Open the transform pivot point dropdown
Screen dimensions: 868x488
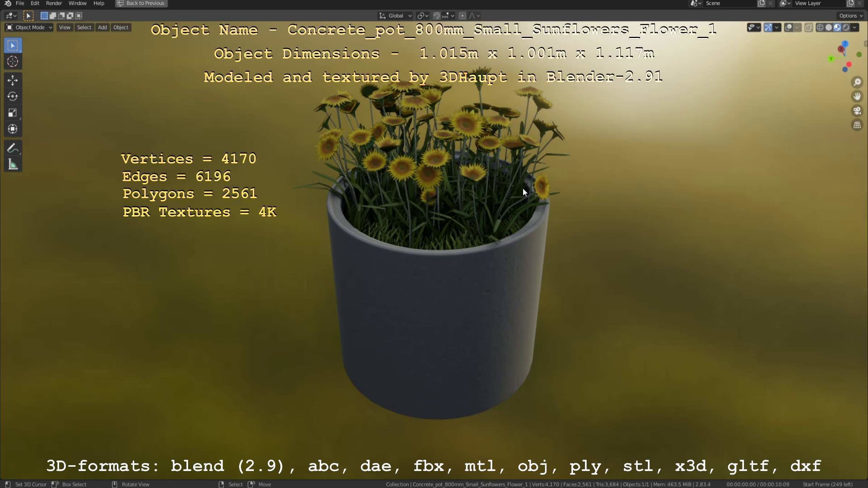point(422,16)
